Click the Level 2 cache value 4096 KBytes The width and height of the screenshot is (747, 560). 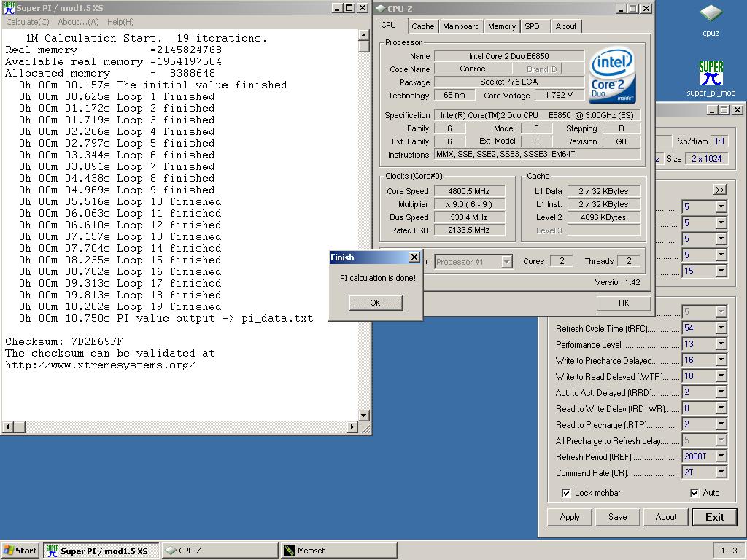pyautogui.click(x=603, y=217)
